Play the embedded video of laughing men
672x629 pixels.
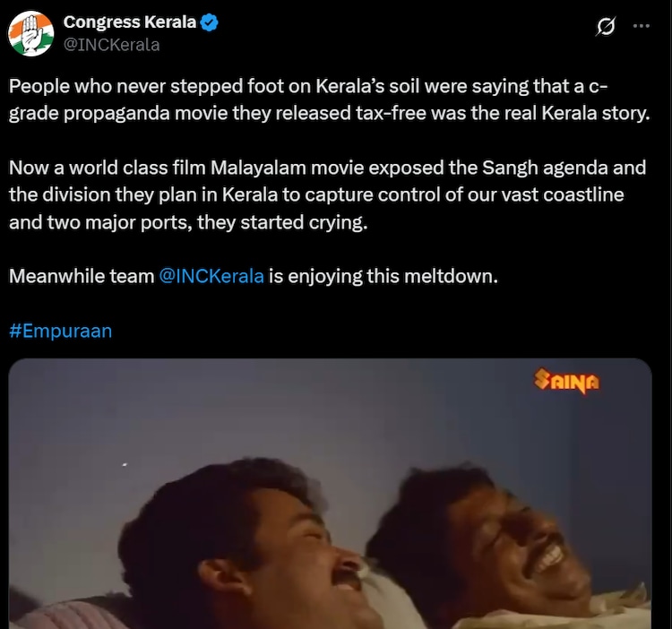tap(330, 494)
